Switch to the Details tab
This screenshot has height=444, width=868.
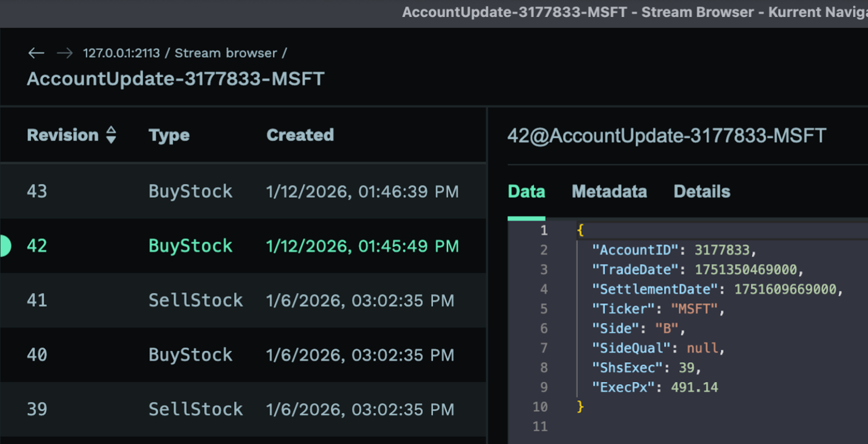[x=701, y=192]
